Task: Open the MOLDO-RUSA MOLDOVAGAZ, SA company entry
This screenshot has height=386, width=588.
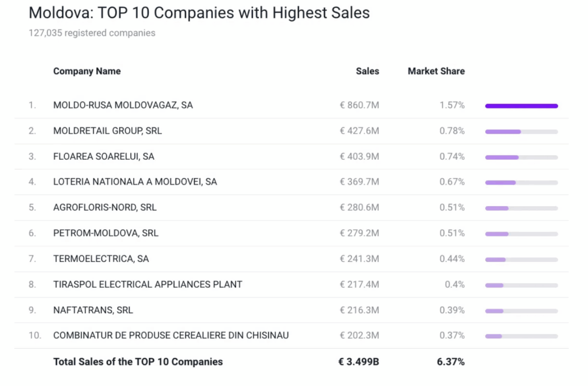Action: click(x=123, y=105)
